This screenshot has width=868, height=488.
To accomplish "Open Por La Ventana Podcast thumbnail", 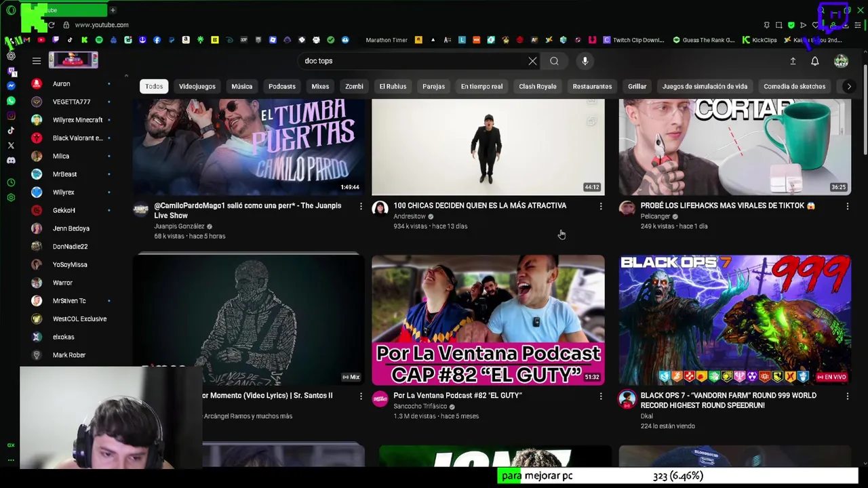I will pyautogui.click(x=488, y=320).
